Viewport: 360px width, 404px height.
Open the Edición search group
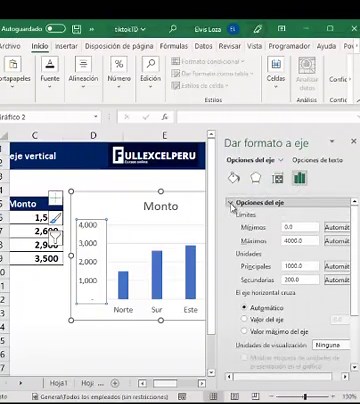pos(151,73)
